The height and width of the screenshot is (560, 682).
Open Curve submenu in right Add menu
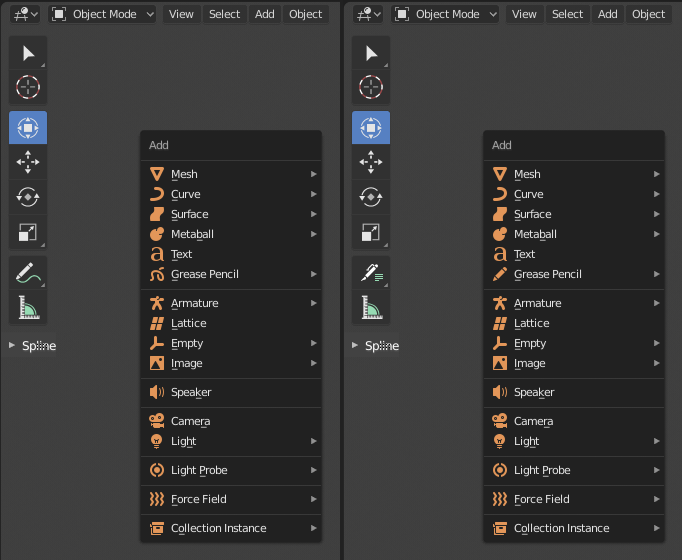click(x=574, y=194)
